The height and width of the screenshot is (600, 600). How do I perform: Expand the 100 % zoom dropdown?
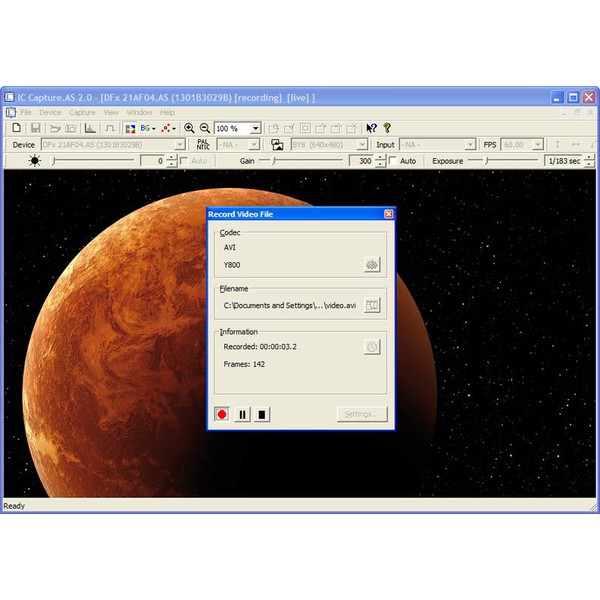(x=256, y=128)
